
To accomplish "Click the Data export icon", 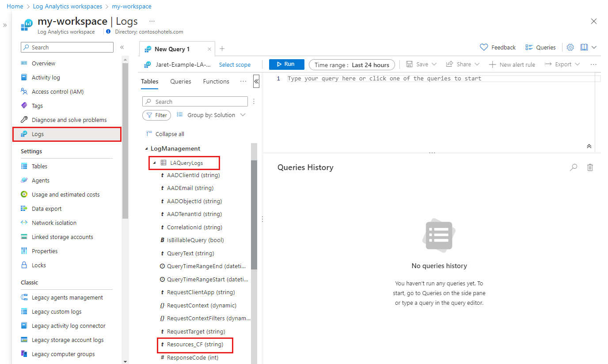I will coord(24,209).
